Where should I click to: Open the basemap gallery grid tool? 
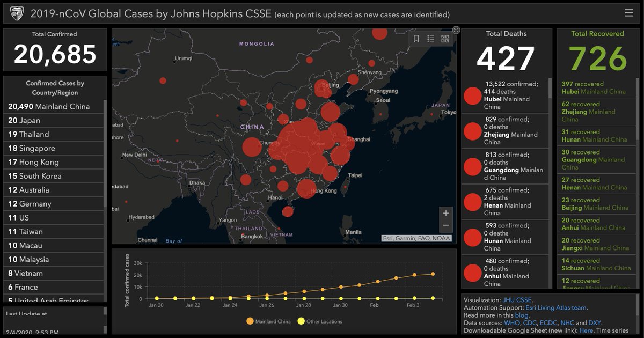[445, 39]
